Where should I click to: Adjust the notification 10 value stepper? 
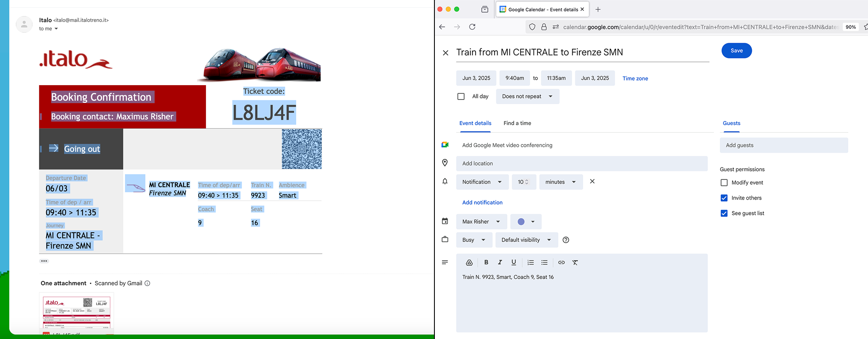527,182
